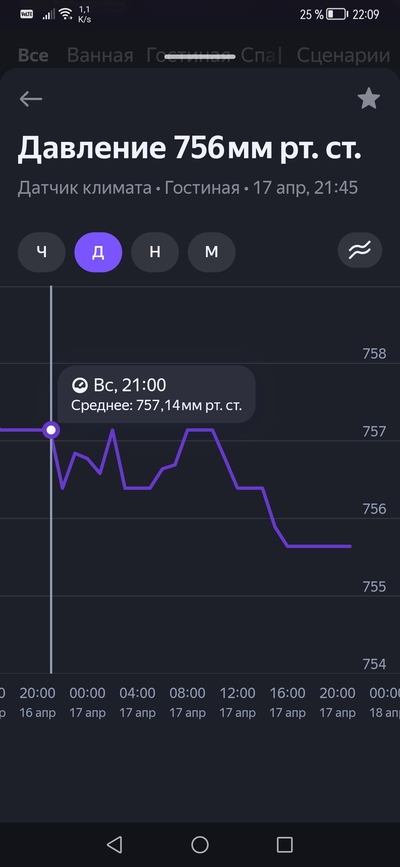Tap the gauge icon in tooltip
The image size is (400, 867).
80,385
